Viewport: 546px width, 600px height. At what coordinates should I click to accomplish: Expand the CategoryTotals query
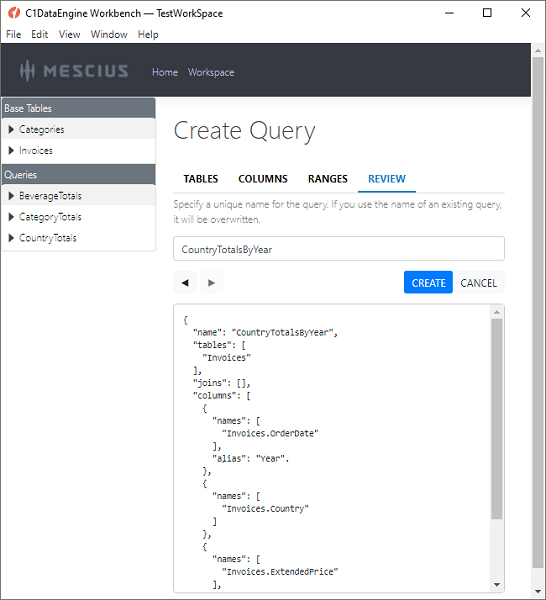coord(11,217)
